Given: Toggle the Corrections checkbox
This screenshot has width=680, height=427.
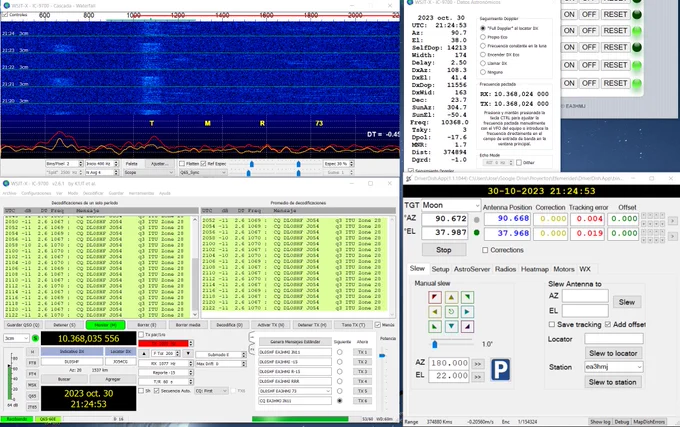Looking at the screenshot, I should (x=485, y=250).
